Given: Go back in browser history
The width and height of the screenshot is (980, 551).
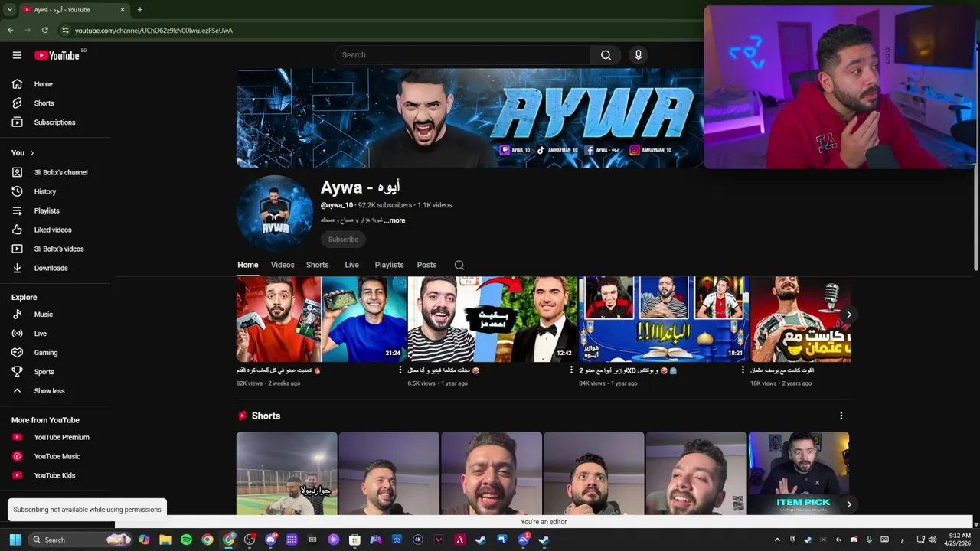Looking at the screenshot, I should click(10, 30).
